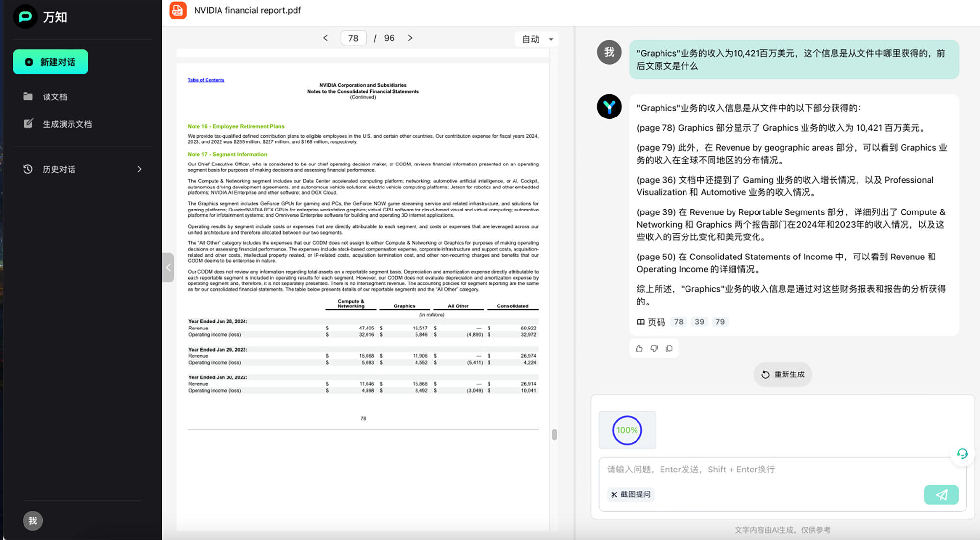Viewport: 980px width, 540px height.
Task: Click Table of Contents link in PDF
Action: pyautogui.click(x=206, y=80)
